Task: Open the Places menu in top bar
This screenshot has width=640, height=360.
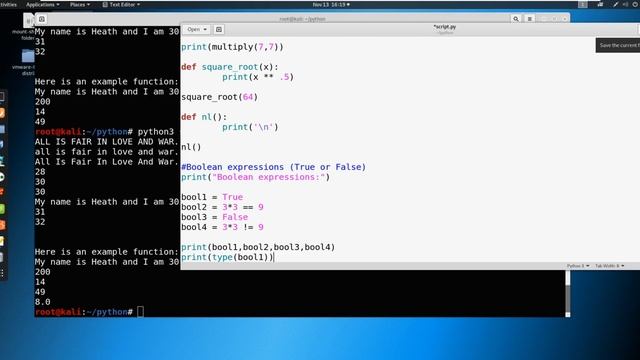Action: [80, 4]
